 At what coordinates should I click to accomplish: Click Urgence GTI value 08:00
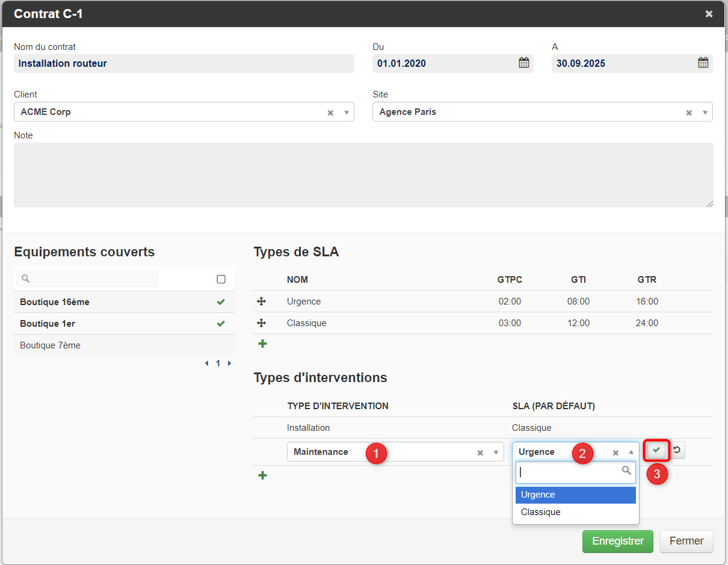point(579,301)
